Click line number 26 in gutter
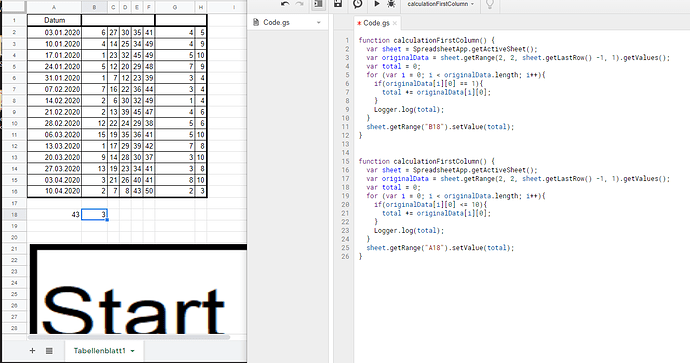The height and width of the screenshot is (363, 690). click(345, 257)
